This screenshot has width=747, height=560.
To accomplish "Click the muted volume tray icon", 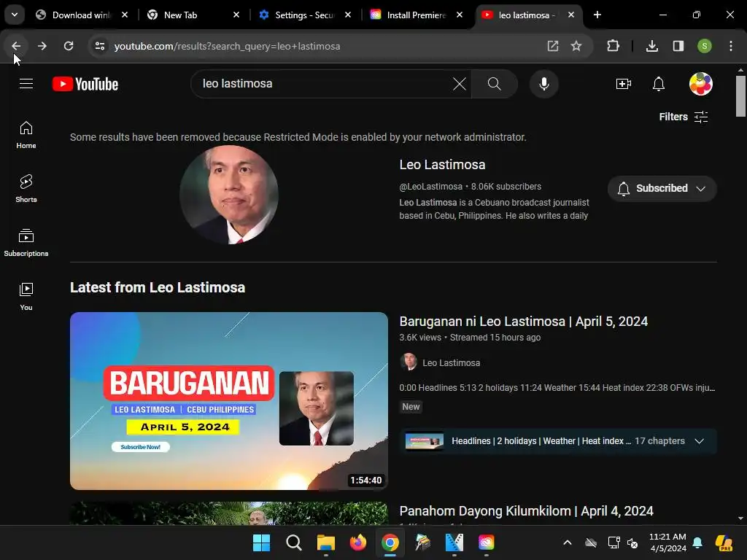I will (x=632, y=542).
